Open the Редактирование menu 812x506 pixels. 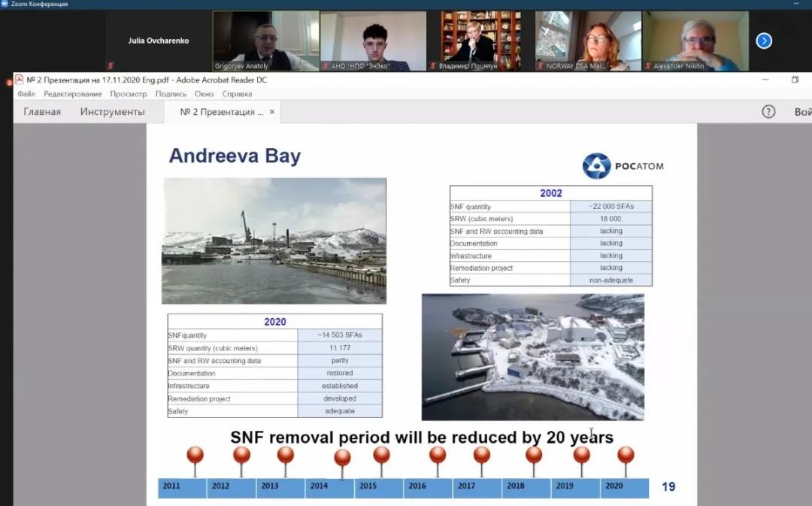point(73,94)
